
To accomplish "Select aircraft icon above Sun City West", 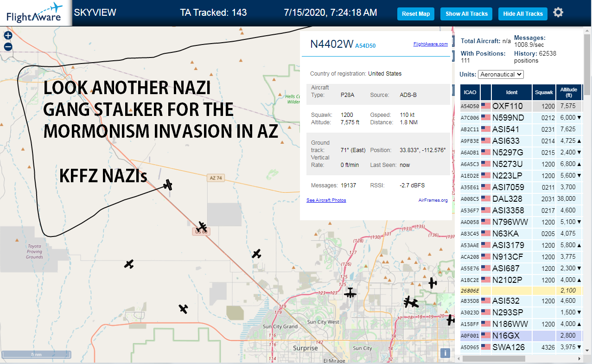I will (x=350, y=293).
